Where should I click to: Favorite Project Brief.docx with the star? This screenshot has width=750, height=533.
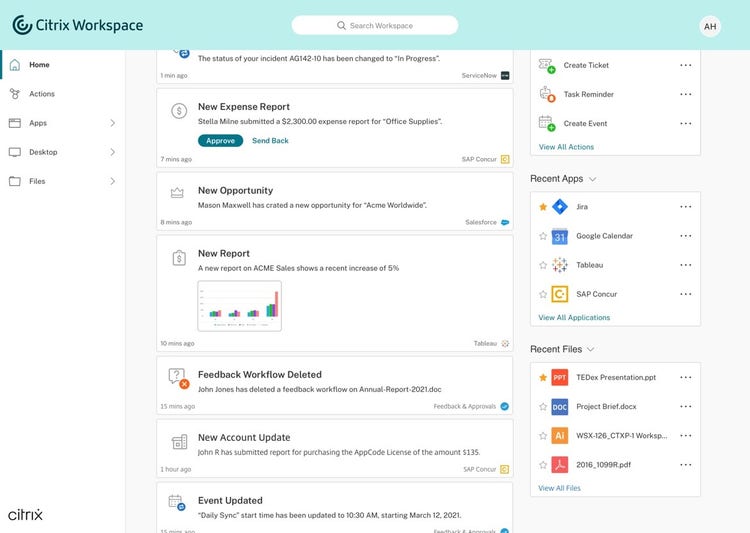tap(543, 407)
